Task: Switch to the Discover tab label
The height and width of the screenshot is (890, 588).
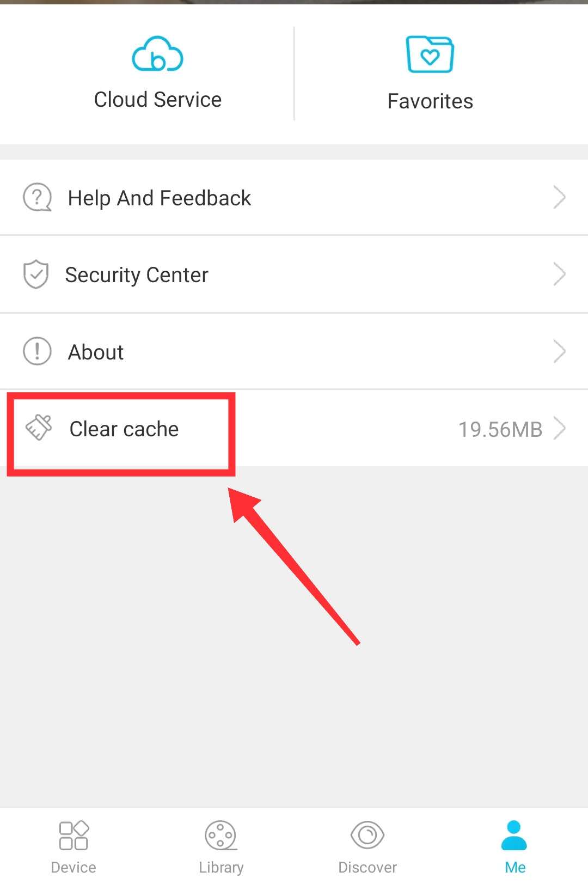Action: (x=367, y=868)
